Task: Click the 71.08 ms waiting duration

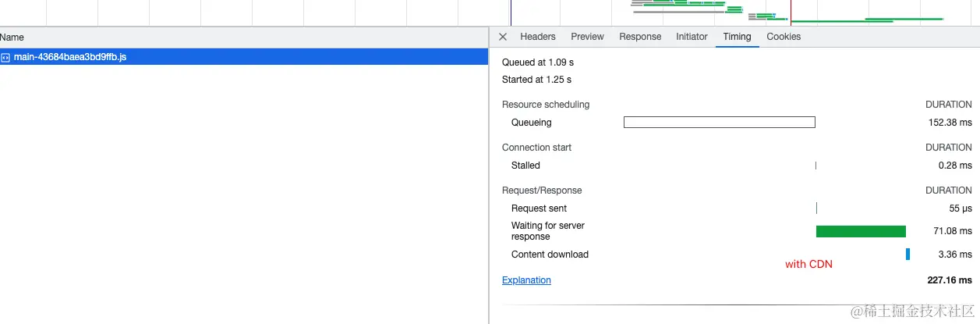Action: pos(953,231)
